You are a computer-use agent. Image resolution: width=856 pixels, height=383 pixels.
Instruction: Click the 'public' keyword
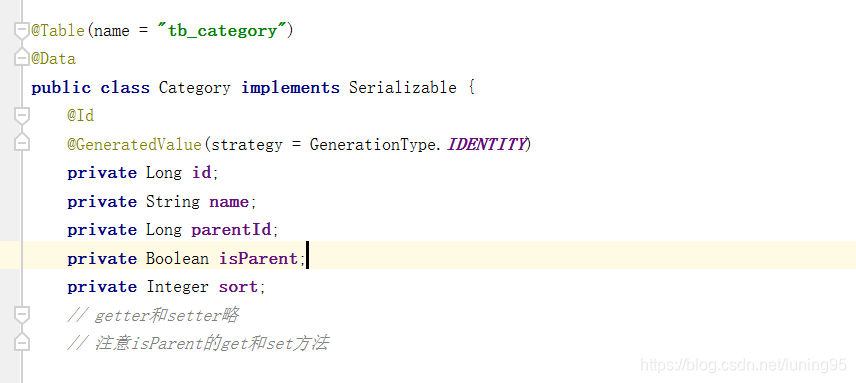tap(61, 88)
